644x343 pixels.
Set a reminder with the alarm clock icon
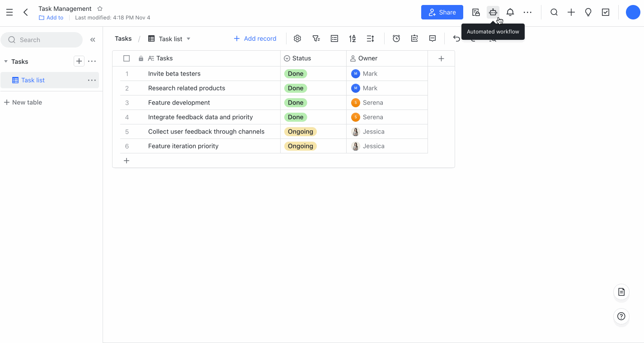point(396,38)
